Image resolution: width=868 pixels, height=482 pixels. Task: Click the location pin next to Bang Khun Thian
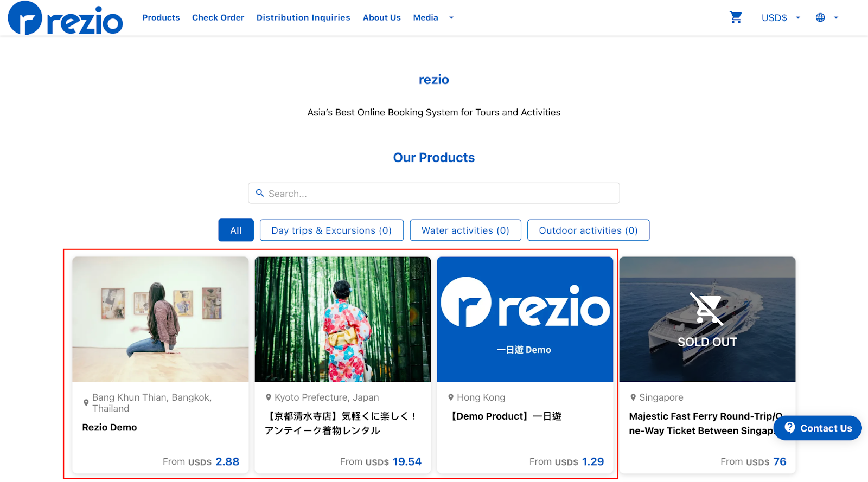click(x=86, y=403)
